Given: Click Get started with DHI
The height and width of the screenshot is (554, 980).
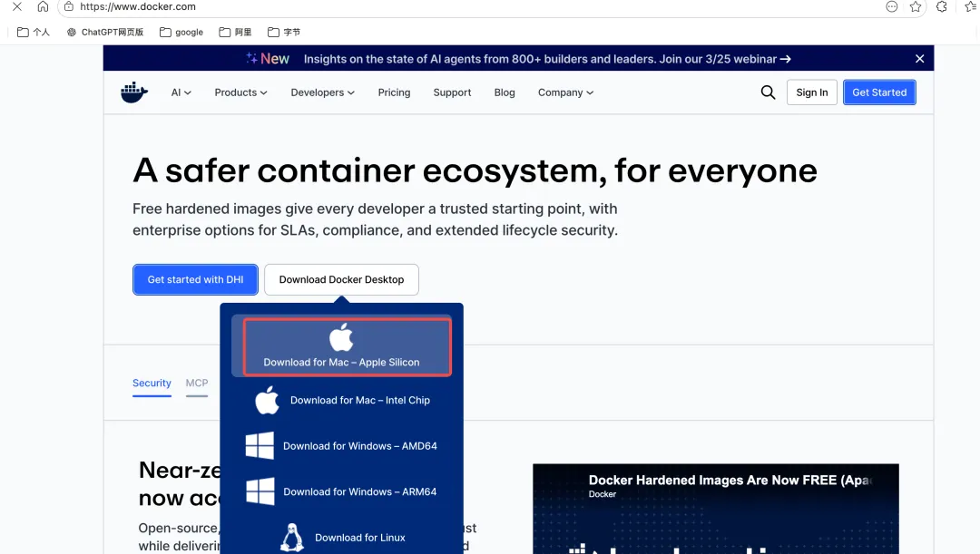Looking at the screenshot, I should (196, 279).
